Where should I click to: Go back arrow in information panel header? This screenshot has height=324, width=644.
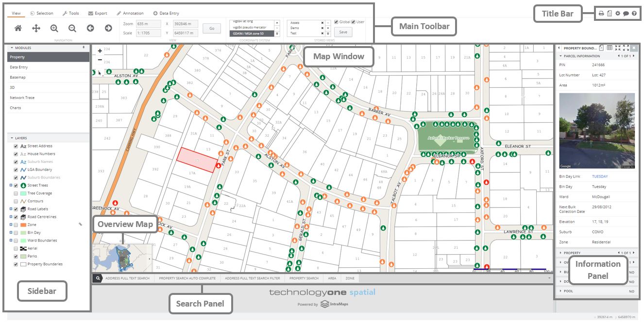pos(559,48)
